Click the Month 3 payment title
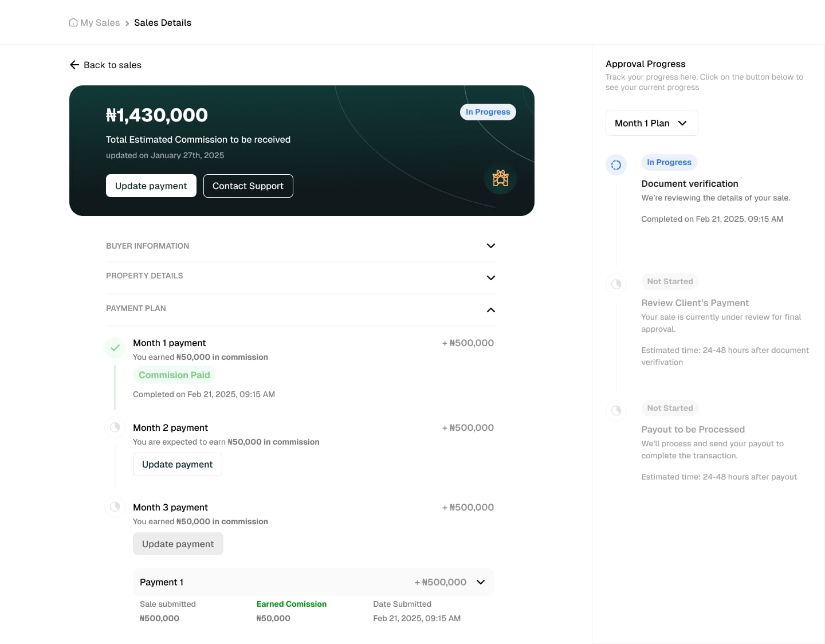The width and height of the screenshot is (825, 644). [x=170, y=507]
